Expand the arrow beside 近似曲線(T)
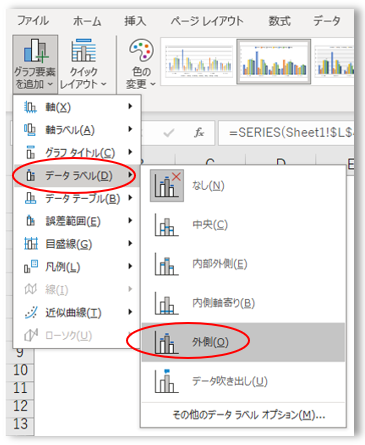 (x=130, y=312)
